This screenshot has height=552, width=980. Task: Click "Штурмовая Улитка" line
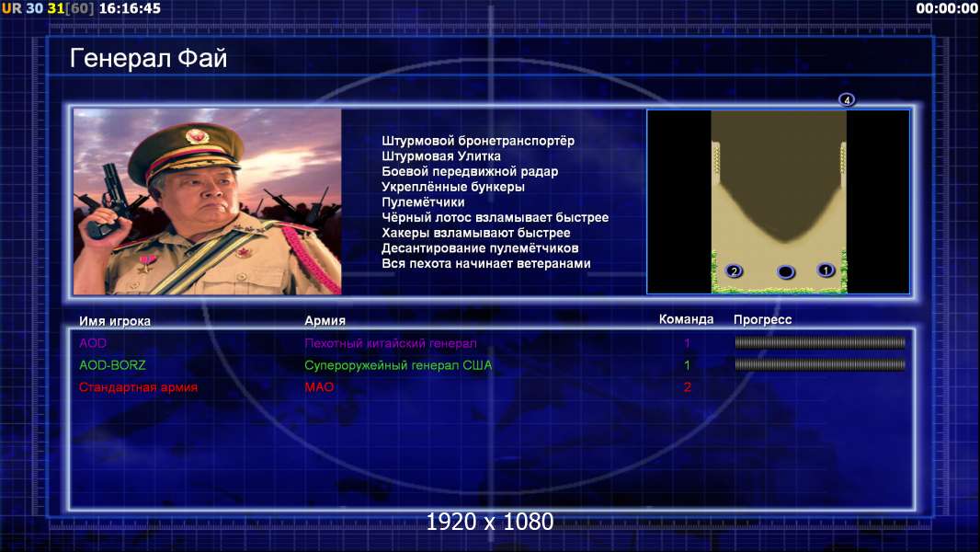[441, 156]
